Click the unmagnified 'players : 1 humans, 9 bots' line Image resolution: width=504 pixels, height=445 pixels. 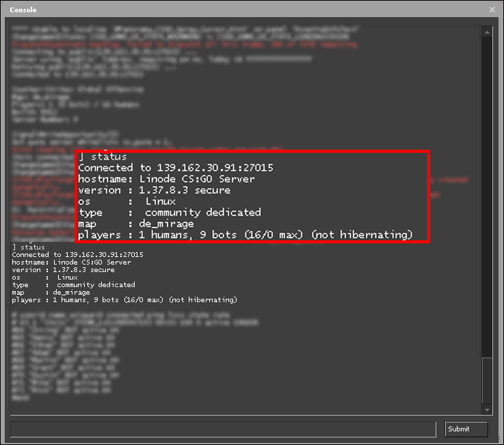pyautogui.click(x=124, y=300)
